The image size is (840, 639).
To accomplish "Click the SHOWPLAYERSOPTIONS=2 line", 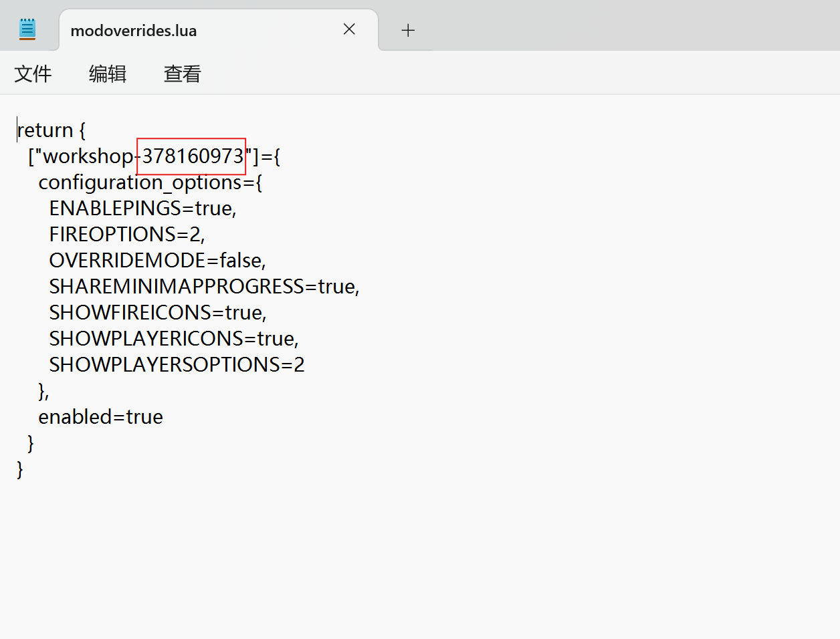I will [177, 365].
